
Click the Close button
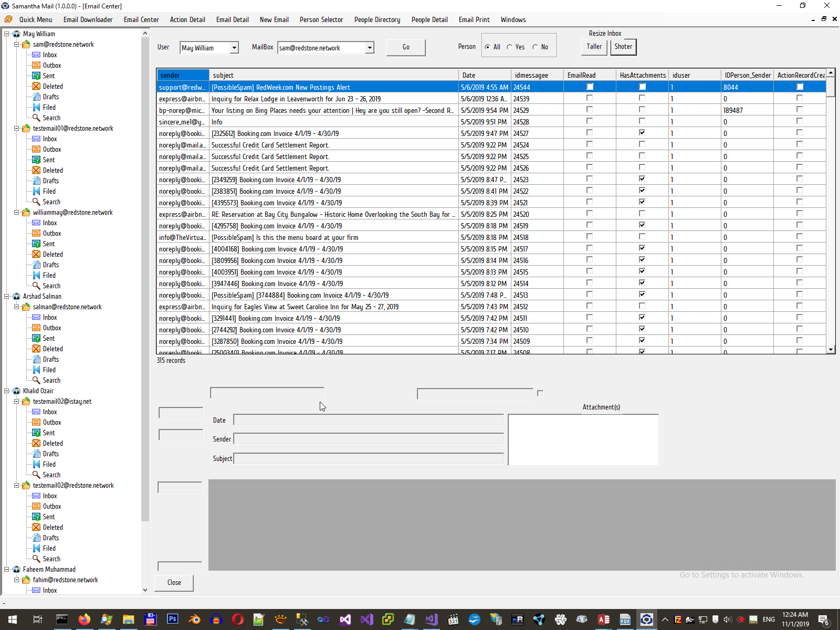pyautogui.click(x=174, y=583)
